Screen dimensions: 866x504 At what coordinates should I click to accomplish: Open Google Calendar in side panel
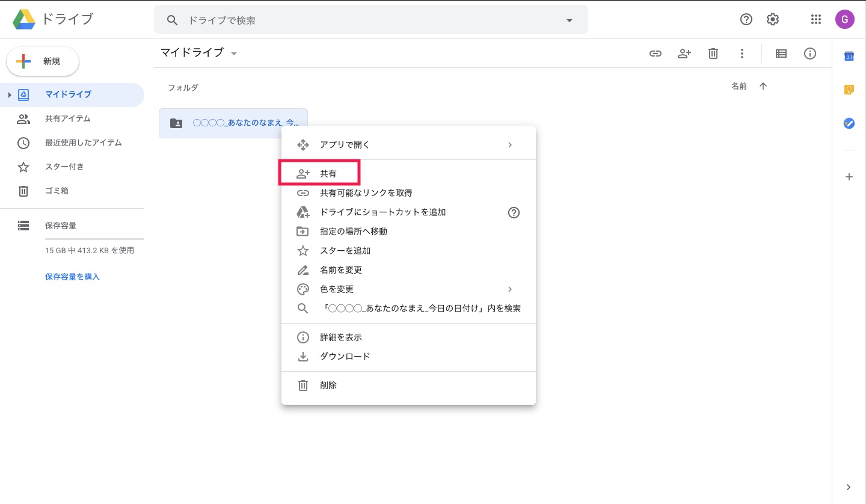pos(849,56)
